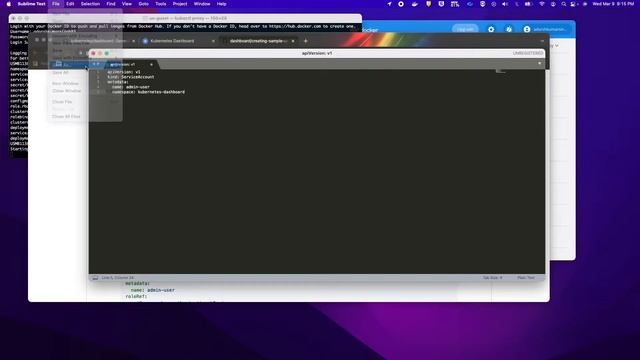Open the Goto menu
The height and width of the screenshot is (360, 640).
(x=144, y=4)
